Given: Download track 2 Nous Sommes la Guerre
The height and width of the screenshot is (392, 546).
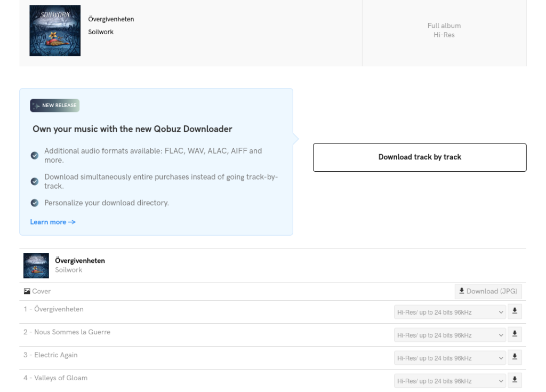Looking at the screenshot, I should (x=515, y=334).
